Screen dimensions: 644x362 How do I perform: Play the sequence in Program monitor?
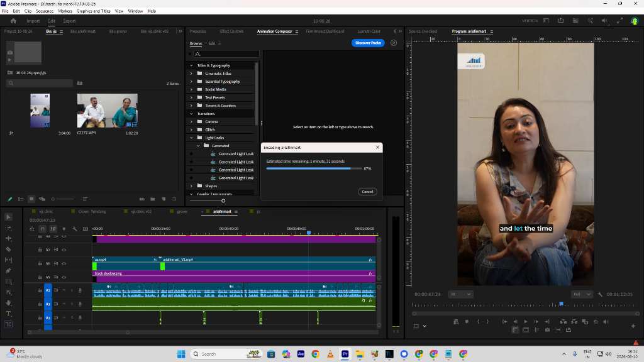[x=525, y=322]
